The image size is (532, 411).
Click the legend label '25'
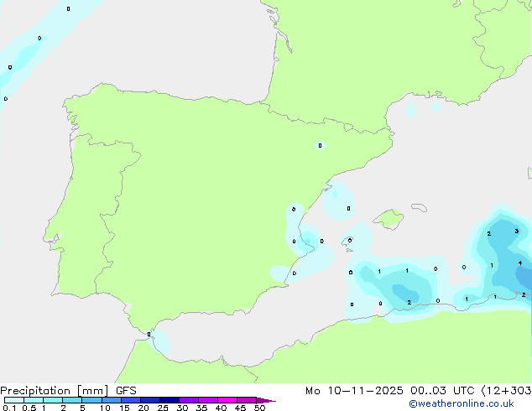point(163,408)
